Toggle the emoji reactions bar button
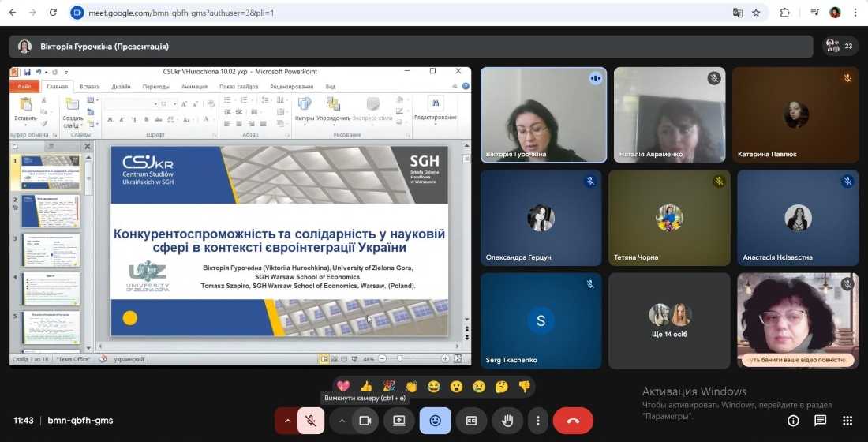This screenshot has width=868, height=442. 435,421
